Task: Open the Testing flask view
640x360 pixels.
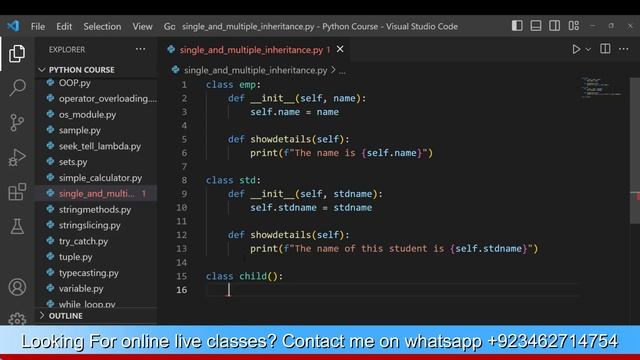Action: point(17,226)
